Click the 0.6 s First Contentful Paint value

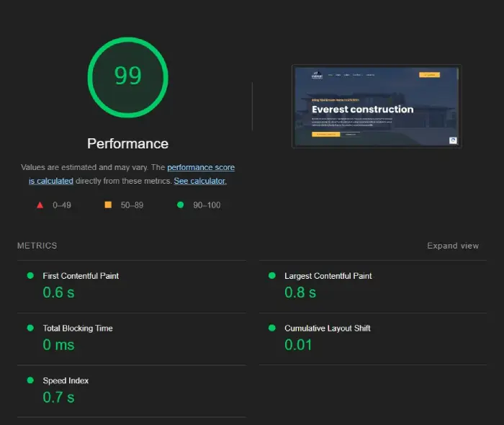click(58, 292)
